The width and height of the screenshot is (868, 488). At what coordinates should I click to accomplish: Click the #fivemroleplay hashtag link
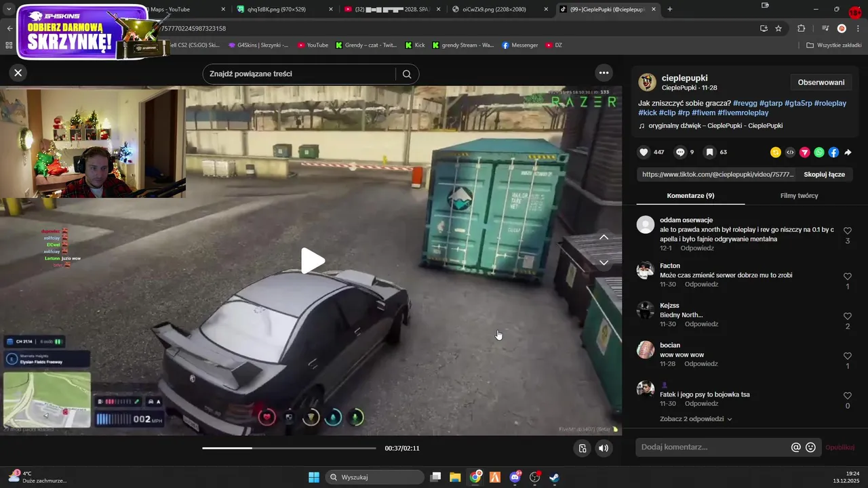click(743, 113)
